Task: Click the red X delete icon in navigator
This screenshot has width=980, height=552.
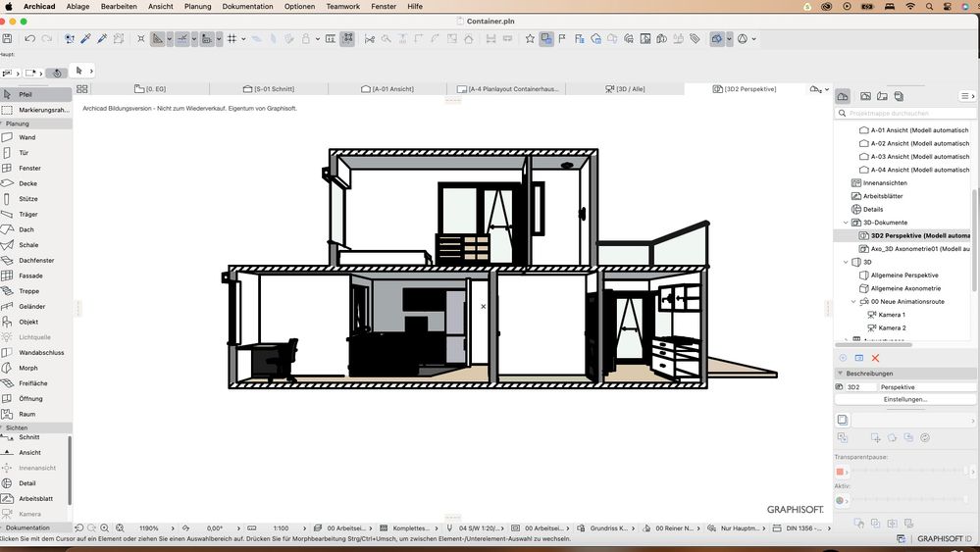Action: coord(875,358)
